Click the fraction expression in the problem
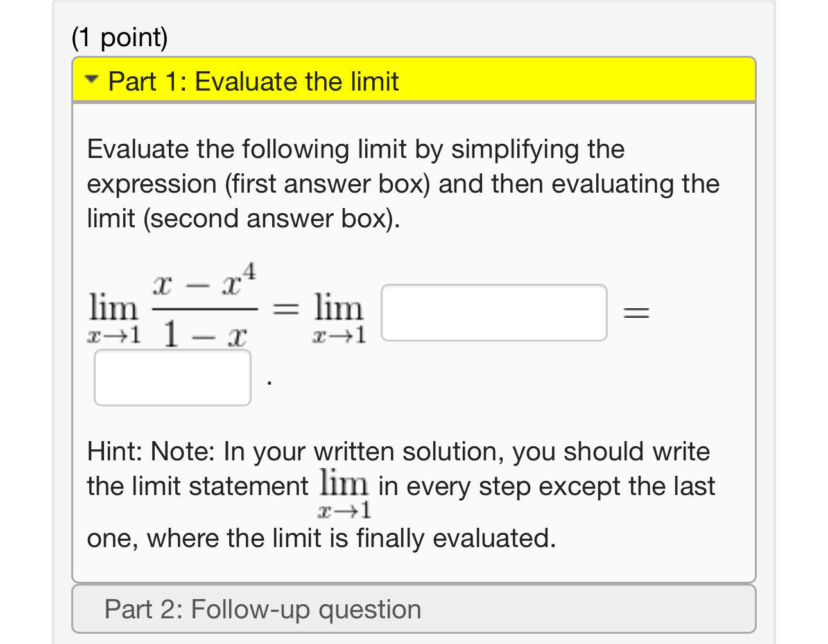The width and height of the screenshot is (828, 644). tap(205, 308)
